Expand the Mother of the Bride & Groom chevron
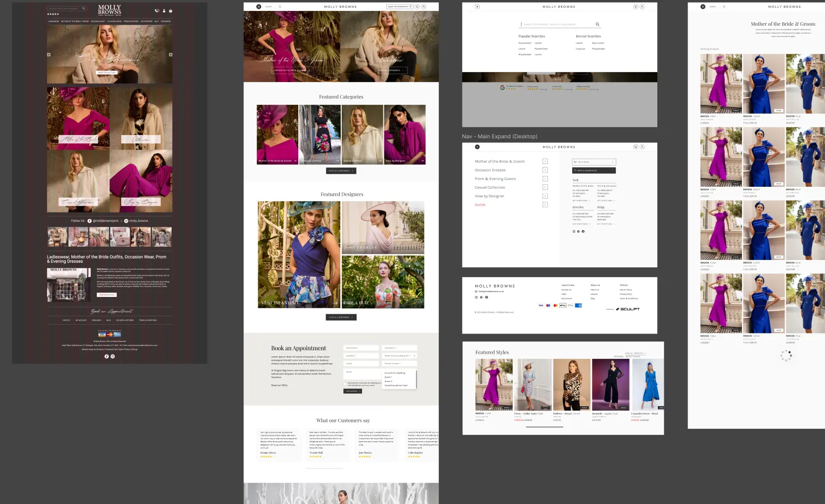The width and height of the screenshot is (825, 504). coord(545,161)
